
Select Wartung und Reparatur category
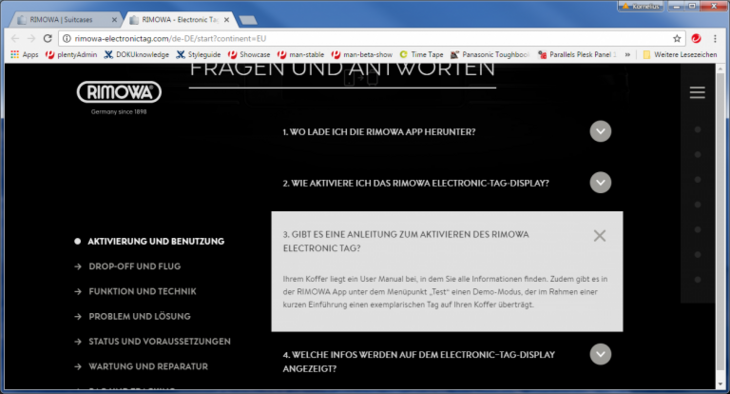pos(148,367)
